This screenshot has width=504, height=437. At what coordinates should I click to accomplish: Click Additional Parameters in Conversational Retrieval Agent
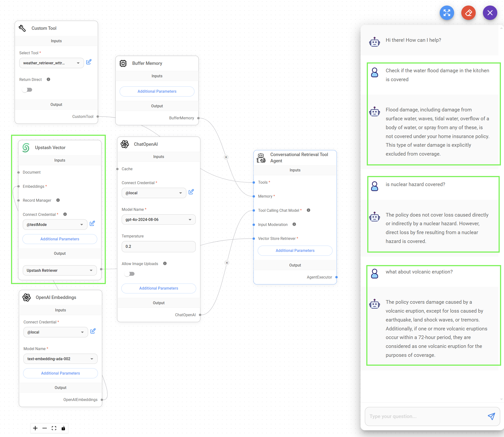click(x=295, y=251)
